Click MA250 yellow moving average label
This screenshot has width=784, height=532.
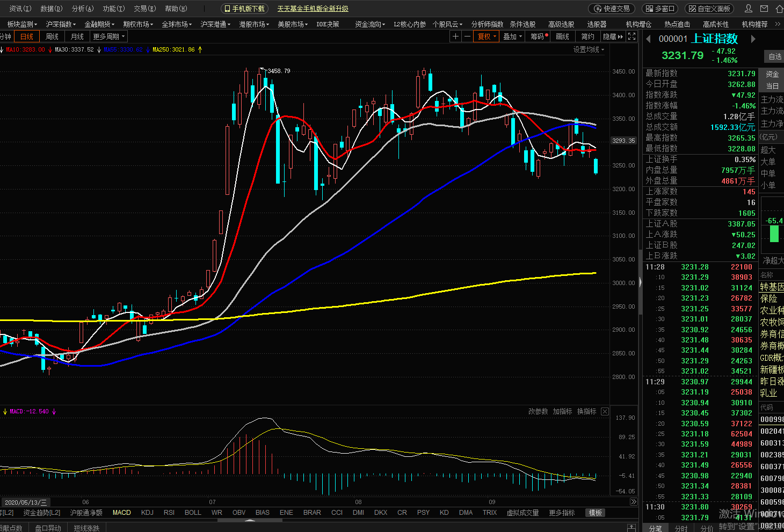[x=174, y=49]
